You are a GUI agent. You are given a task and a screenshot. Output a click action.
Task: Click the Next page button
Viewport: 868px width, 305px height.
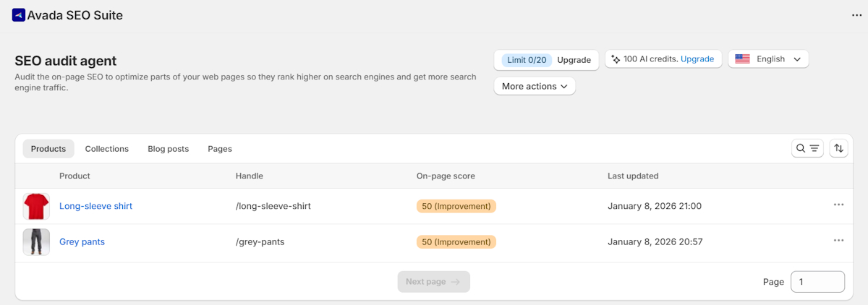pos(433,282)
